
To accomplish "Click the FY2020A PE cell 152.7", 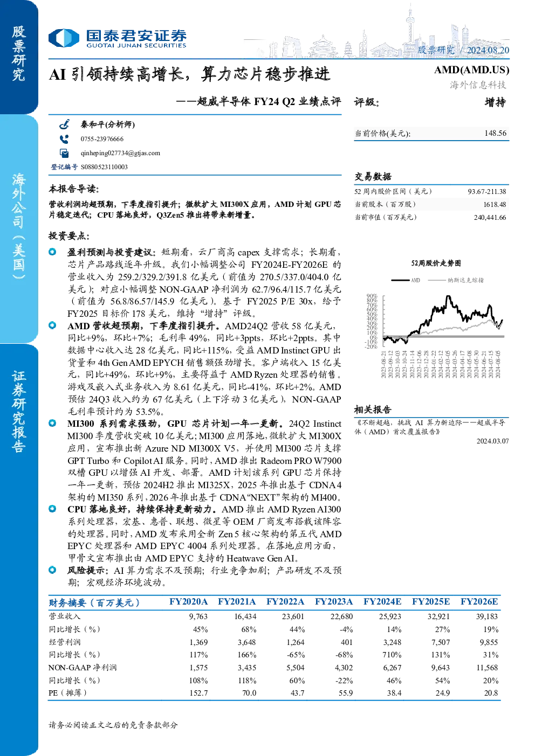I will [x=198, y=693].
